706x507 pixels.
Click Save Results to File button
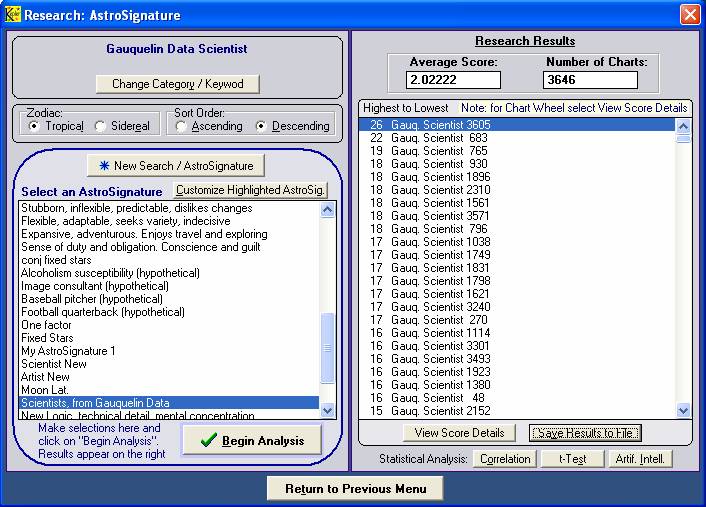[x=585, y=433]
